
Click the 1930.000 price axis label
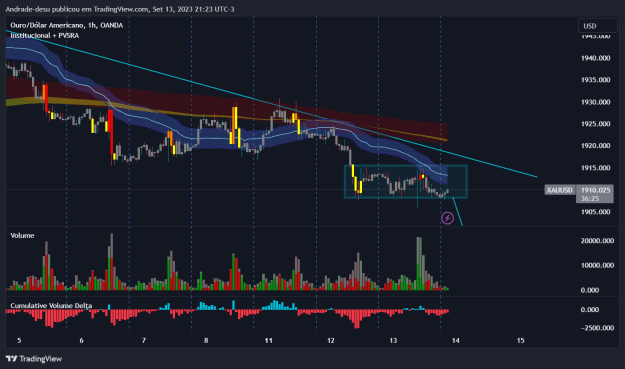596,102
